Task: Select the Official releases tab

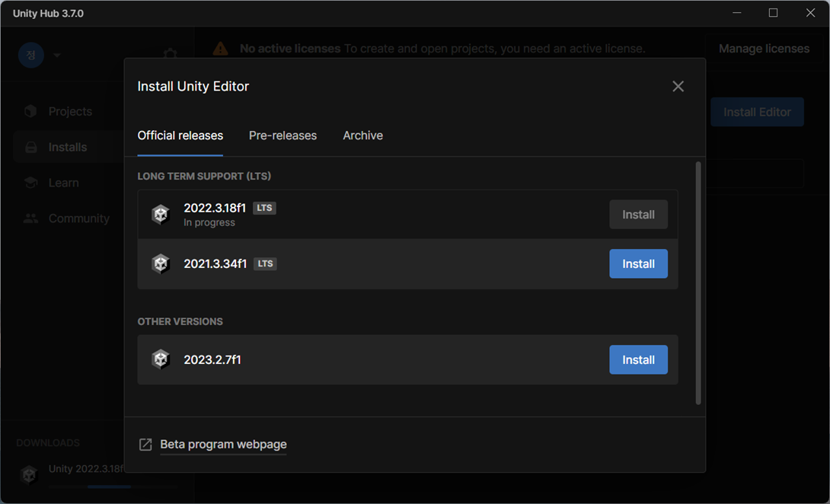Action: [x=180, y=136]
